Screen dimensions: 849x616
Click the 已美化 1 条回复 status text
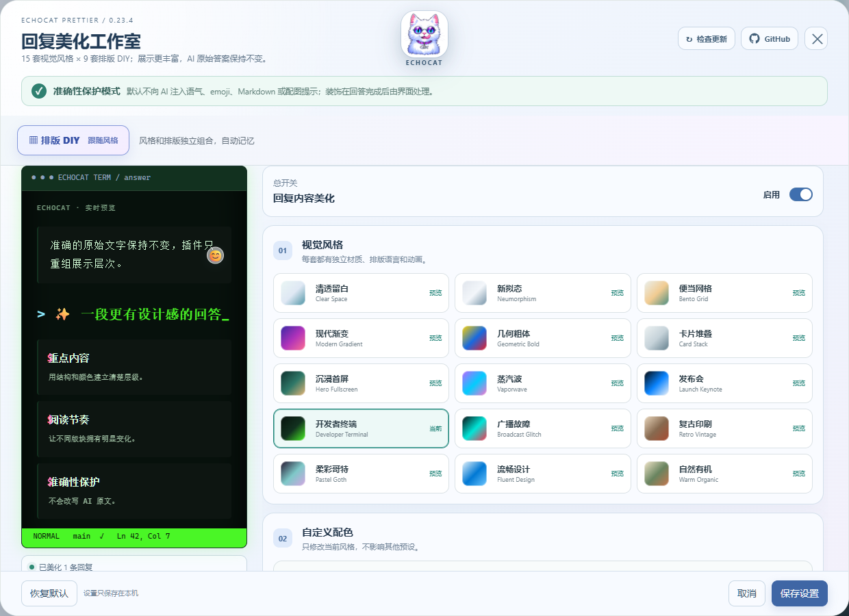coord(66,567)
